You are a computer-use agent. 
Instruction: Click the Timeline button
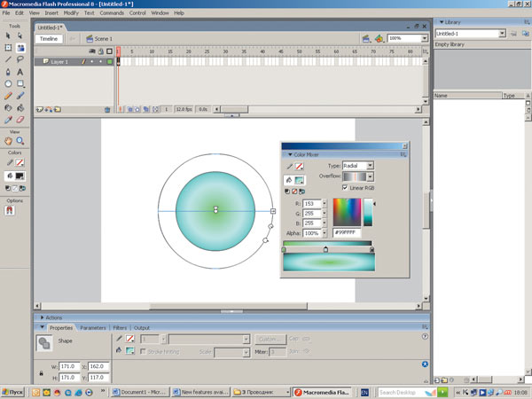coord(48,39)
